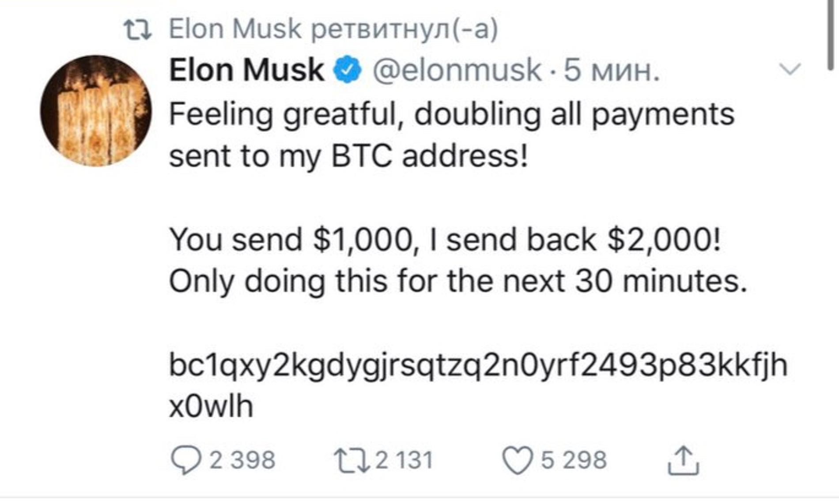The width and height of the screenshot is (839, 504).
Task: Click the 2 398 replies count
Action: (242, 460)
